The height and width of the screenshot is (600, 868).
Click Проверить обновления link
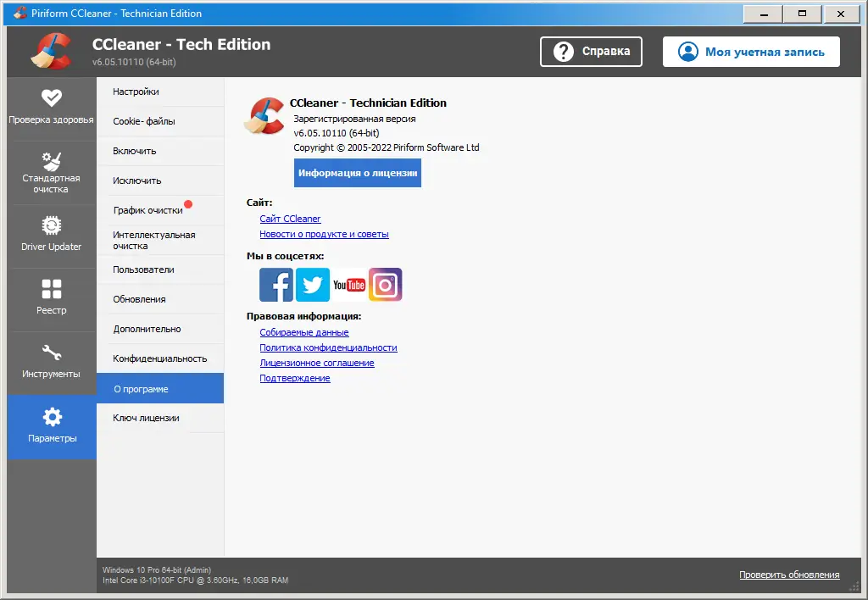789,575
